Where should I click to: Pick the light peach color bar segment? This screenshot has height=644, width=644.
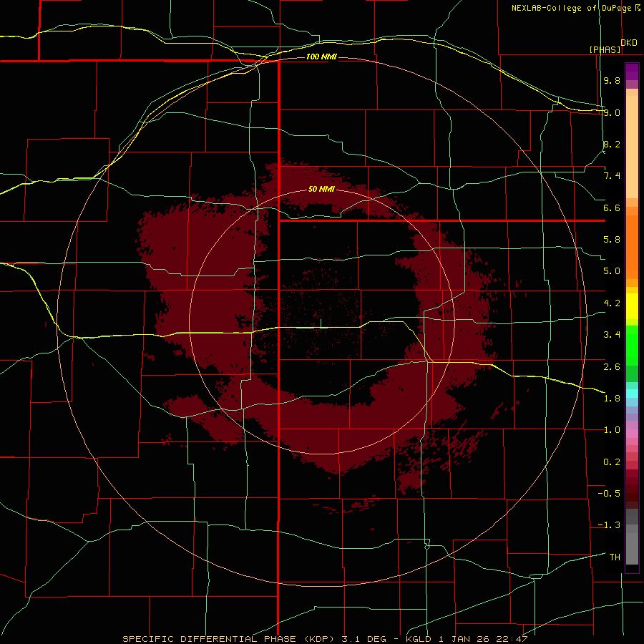[632, 147]
